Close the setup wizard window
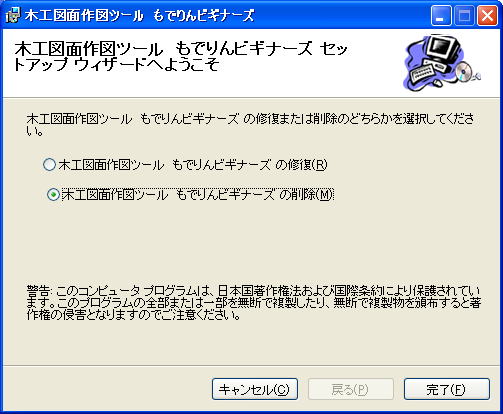 coord(487,16)
